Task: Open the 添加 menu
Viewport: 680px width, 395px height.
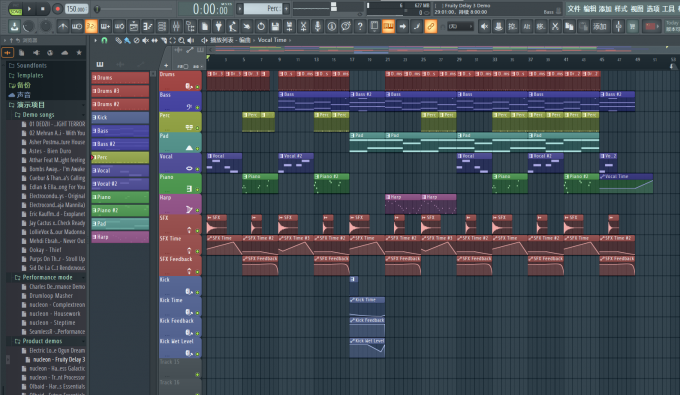Action: click(605, 9)
